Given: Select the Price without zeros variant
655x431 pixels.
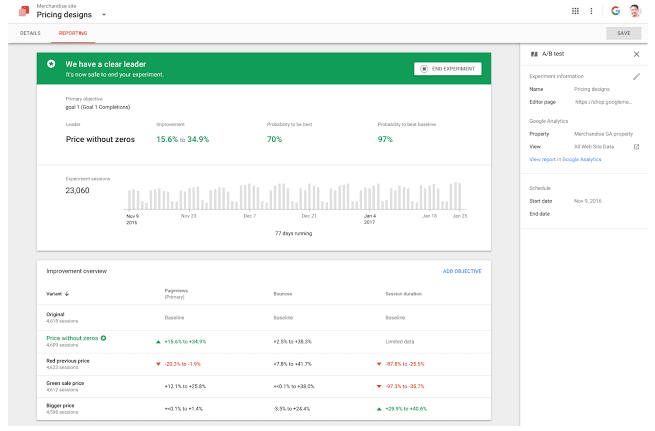Looking at the screenshot, I should (72, 338).
